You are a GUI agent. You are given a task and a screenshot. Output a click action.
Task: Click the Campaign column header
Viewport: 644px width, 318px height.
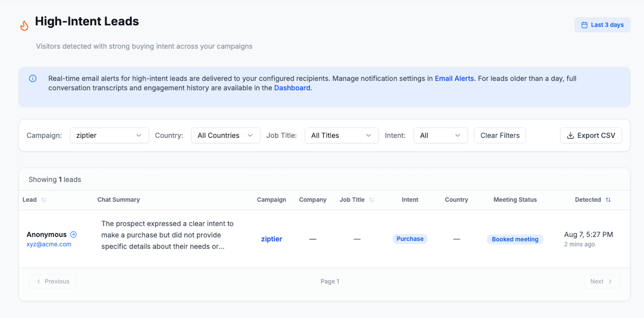point(271,200)
